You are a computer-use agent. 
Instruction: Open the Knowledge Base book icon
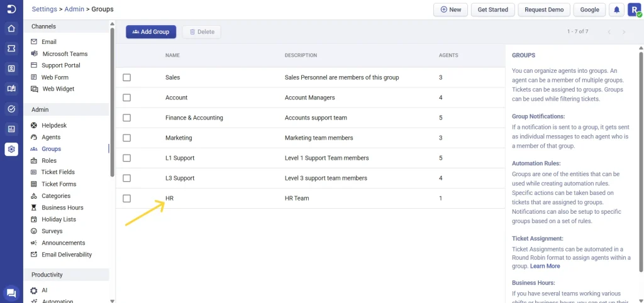pos(11,89)
